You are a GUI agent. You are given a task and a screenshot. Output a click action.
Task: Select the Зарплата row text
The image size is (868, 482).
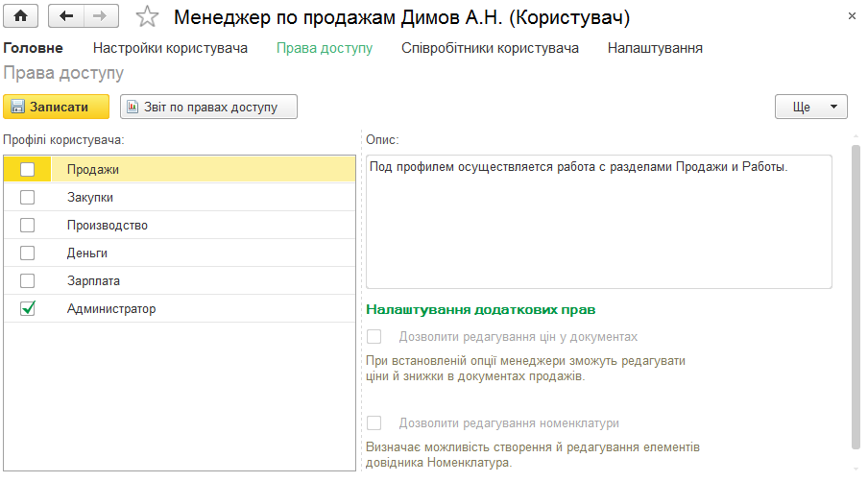tap(93, 280)
